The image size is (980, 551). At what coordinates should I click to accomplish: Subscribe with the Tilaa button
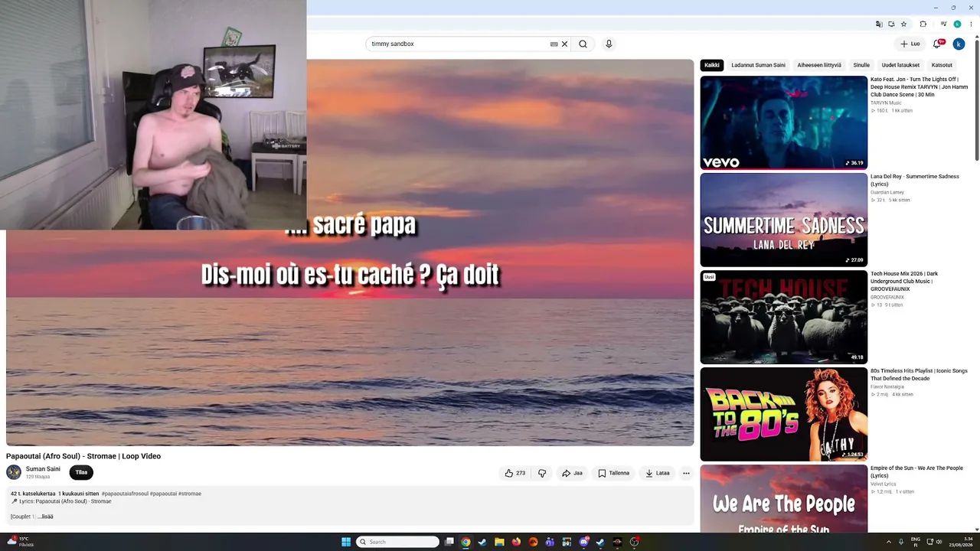[81, 472]
